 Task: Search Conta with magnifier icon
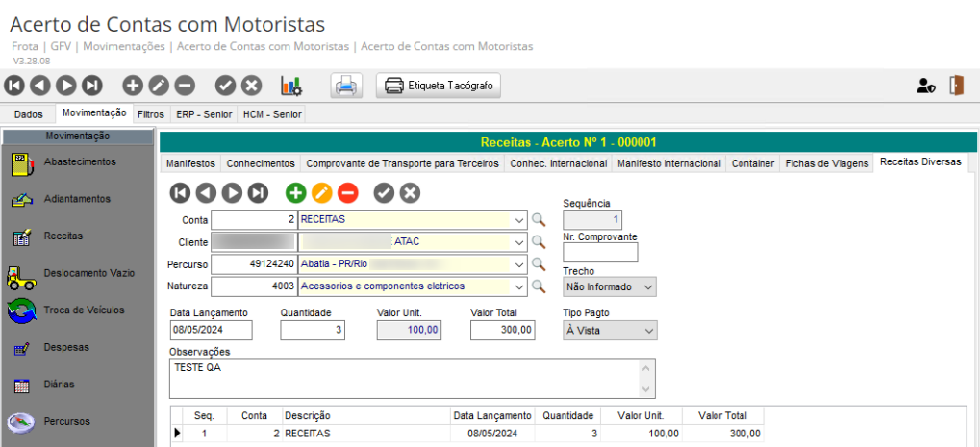[539, 220]
